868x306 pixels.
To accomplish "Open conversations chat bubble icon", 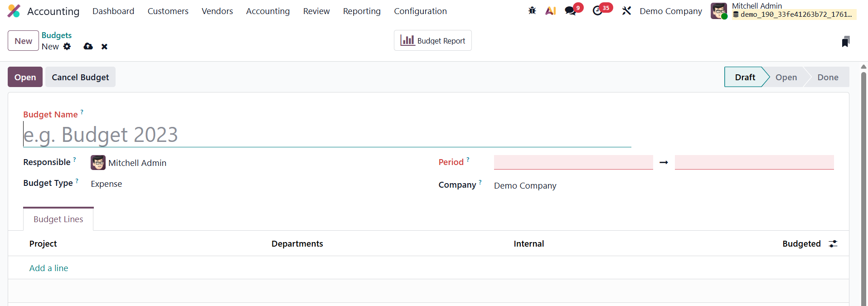I will [571, 10].
